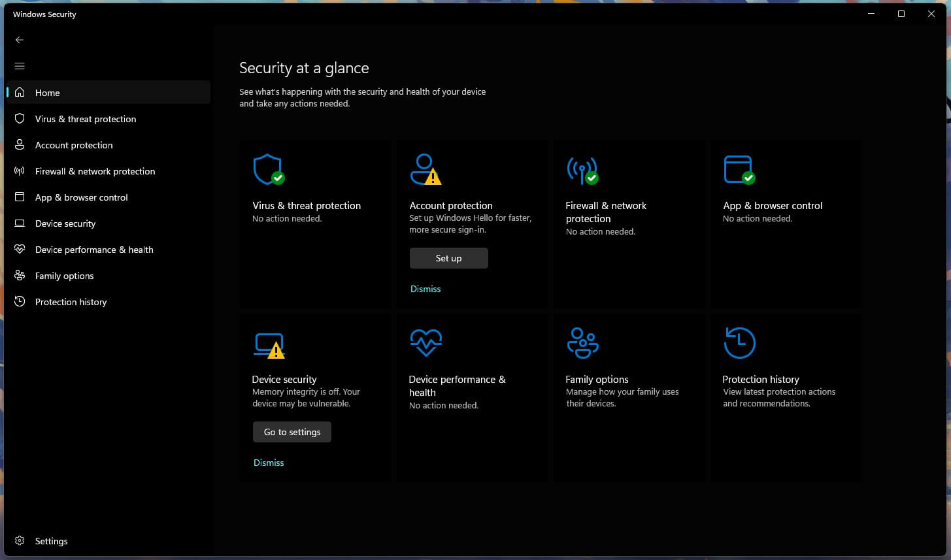The height and width of the screenshot is (560, 951).
Task: Click the Device performance & health tile title
Action: click(457, 386)
